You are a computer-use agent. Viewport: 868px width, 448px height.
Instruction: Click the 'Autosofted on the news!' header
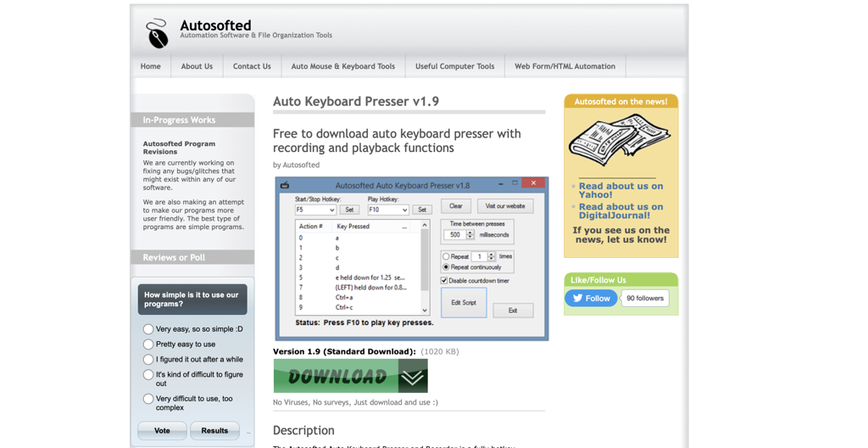pos(621,102)
